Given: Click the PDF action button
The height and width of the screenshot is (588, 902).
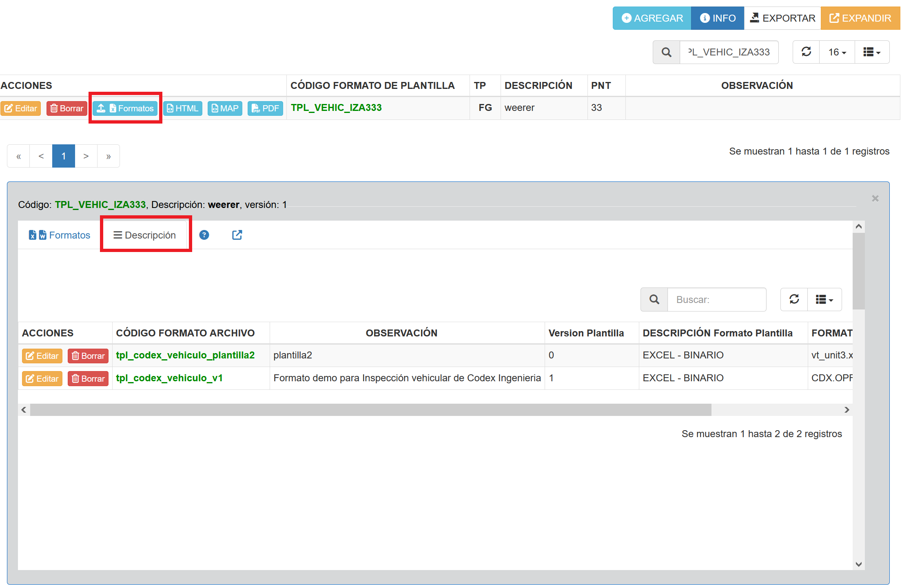Looking at the screenshot, I should pos(265,108).
